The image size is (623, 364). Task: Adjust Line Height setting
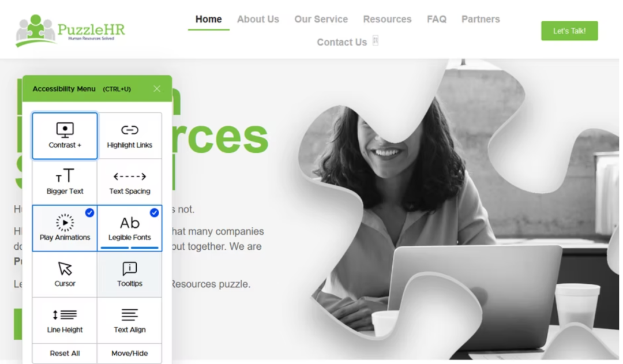pos(65,320)
